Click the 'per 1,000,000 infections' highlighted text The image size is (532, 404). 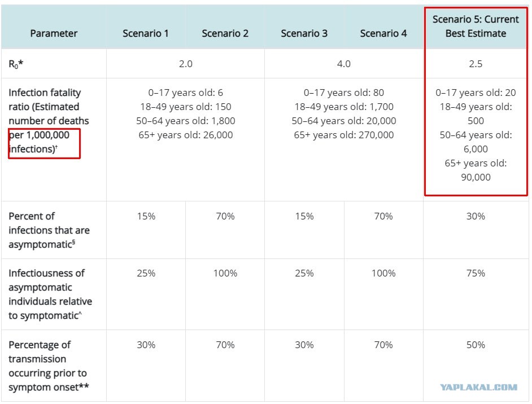pyautogui.click(x=39, y=142)
